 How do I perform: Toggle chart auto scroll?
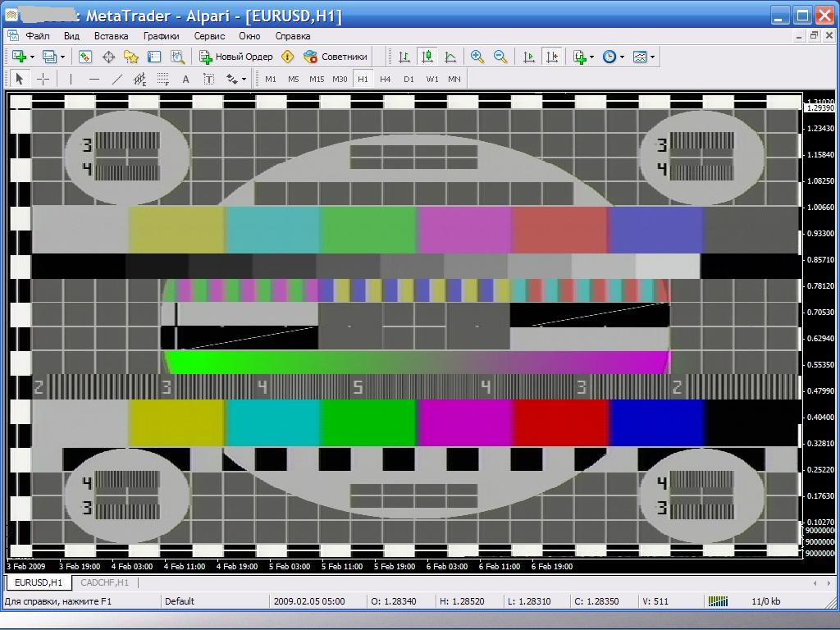pyautogui.click(x=529, y=57)
